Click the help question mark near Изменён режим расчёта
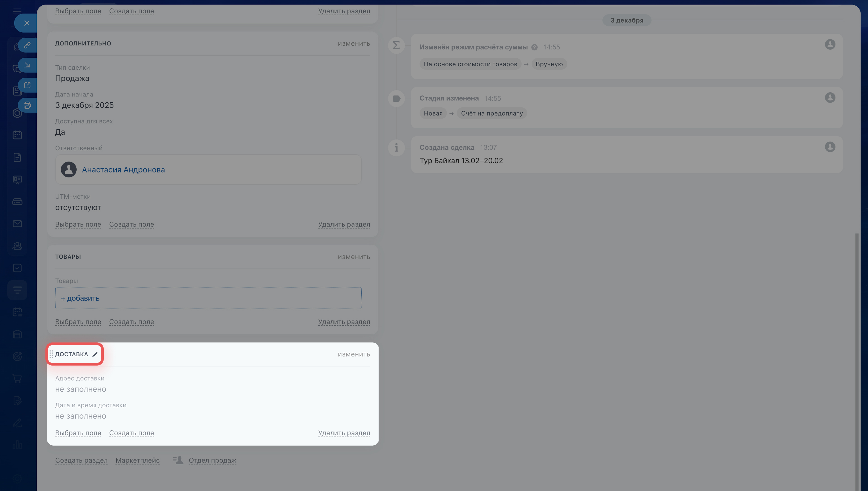868x491 pixels. pos(534,47)
